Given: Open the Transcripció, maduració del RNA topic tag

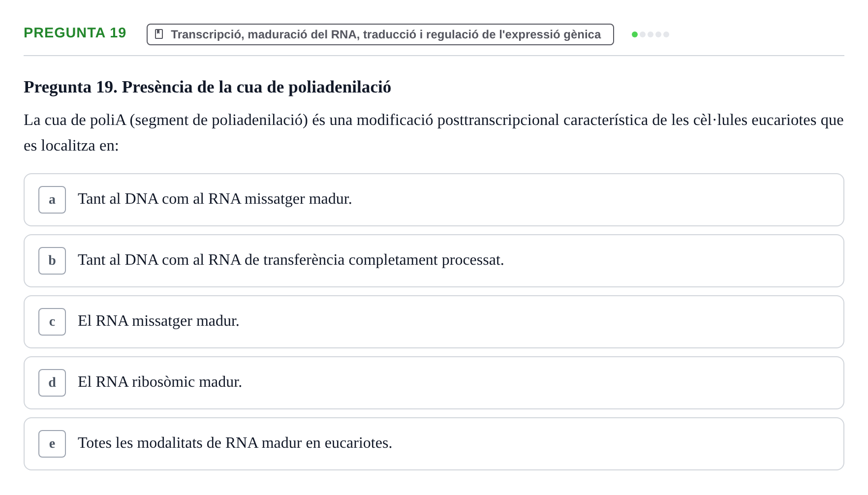Looking at the screenshot, I should click(x=380, y=34).
